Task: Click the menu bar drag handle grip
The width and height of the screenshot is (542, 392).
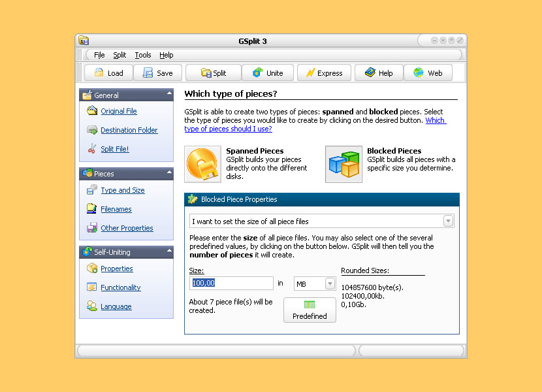Action: (80, 55)
